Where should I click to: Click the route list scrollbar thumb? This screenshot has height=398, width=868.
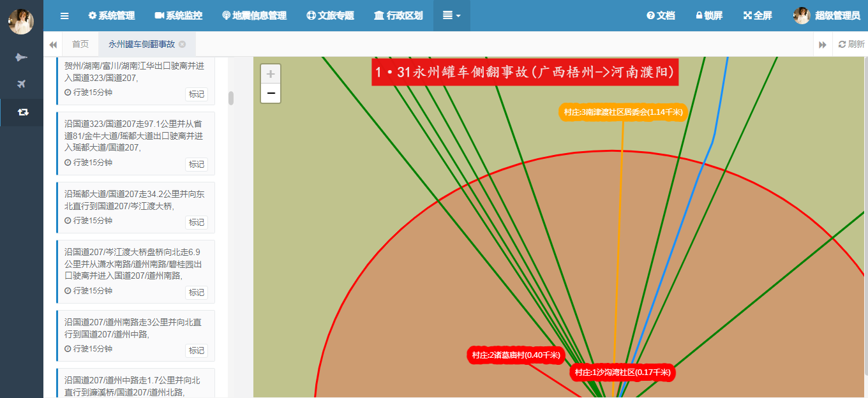[x=231, y=98]
